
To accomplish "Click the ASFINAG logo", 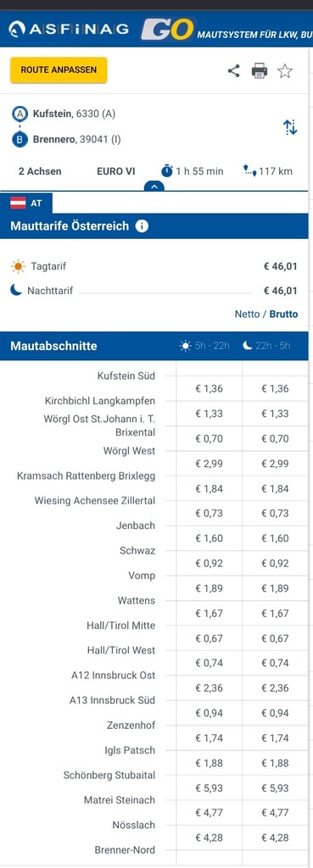I will (70, 28).
